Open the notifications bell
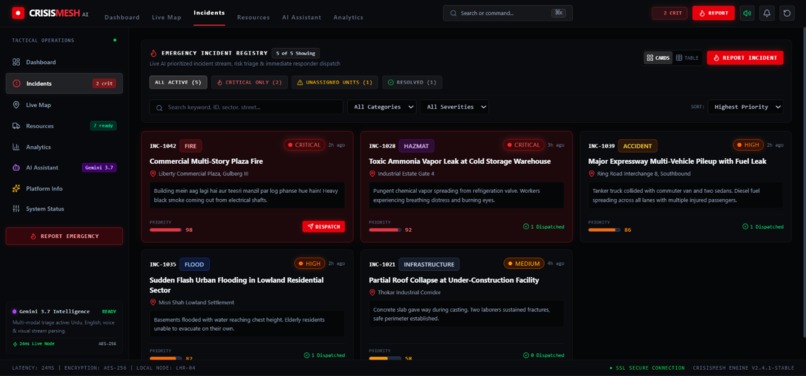The width and height of the screenshot is (806, 376). tap(766, 13)
